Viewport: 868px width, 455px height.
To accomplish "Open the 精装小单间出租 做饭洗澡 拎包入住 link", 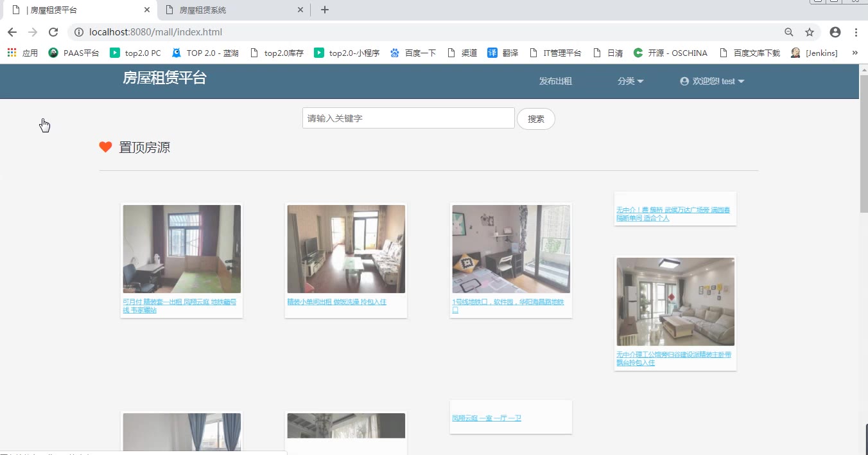I will [x=337, y=302].
